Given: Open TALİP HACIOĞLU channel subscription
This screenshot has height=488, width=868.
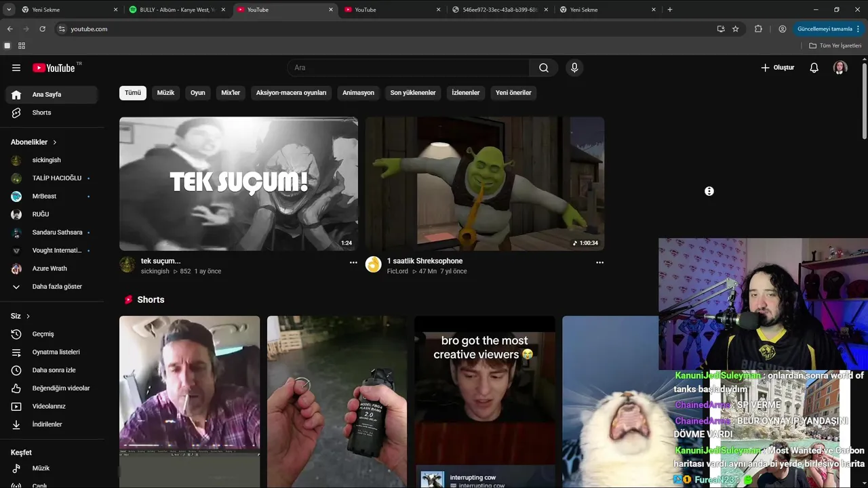Looking at the screenshot, I should (52, 178).
